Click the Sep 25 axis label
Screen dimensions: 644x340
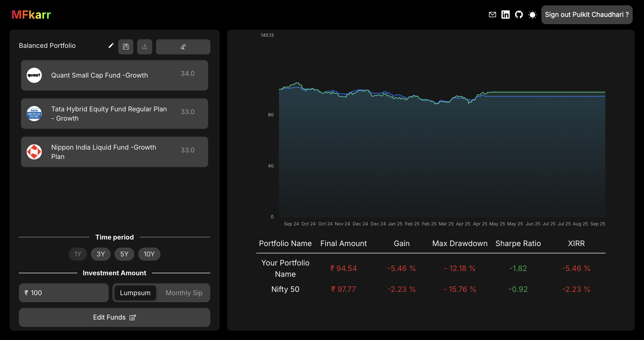598,224
